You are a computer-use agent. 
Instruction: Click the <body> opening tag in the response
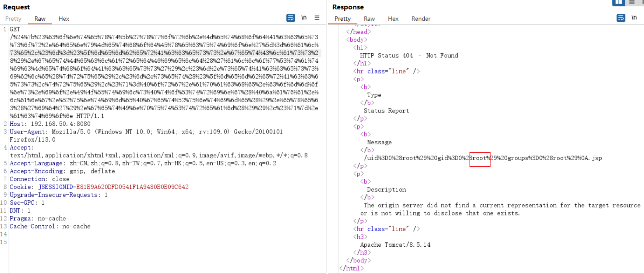[357, 40]
